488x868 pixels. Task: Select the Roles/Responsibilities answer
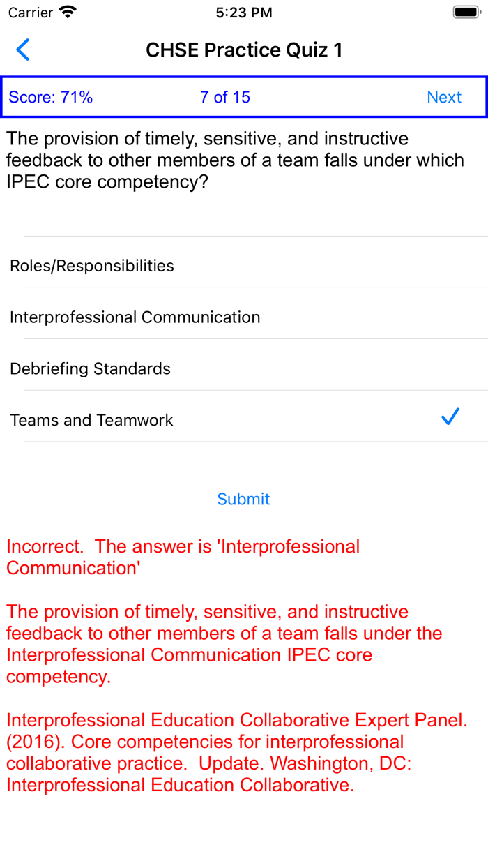pyautogui.click(x=92, y=266)
